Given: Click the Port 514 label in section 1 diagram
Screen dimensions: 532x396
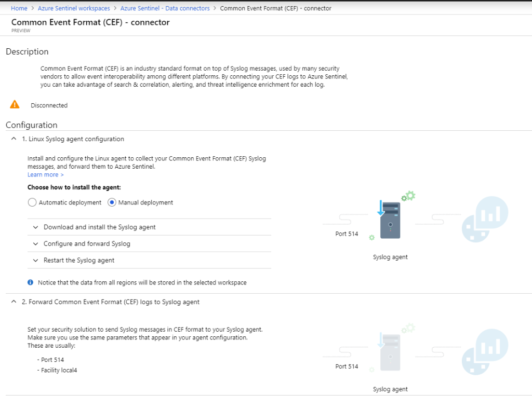Looking at the screenshot, I should pos(347,234).
